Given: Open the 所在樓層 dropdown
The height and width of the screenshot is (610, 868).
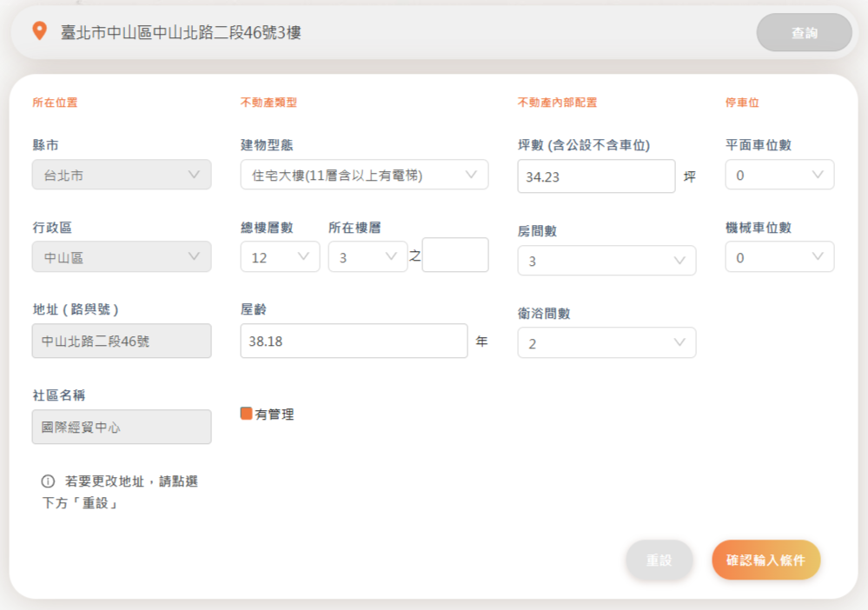Looking at the screenshot, I should tap(368, 257).
